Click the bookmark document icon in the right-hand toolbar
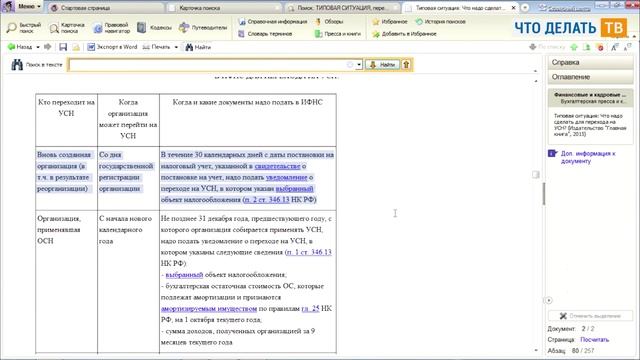 587,47
